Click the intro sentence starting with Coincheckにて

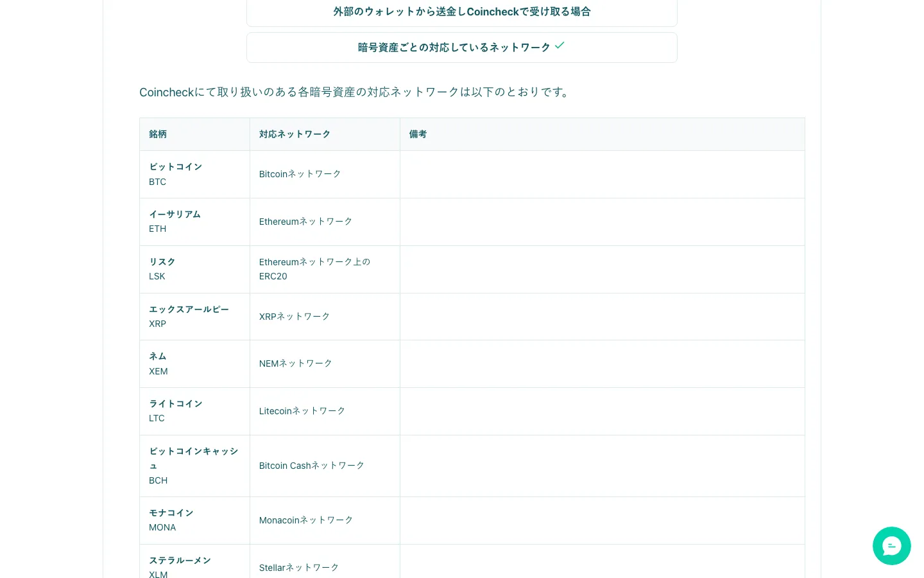[x=355, y=92]
